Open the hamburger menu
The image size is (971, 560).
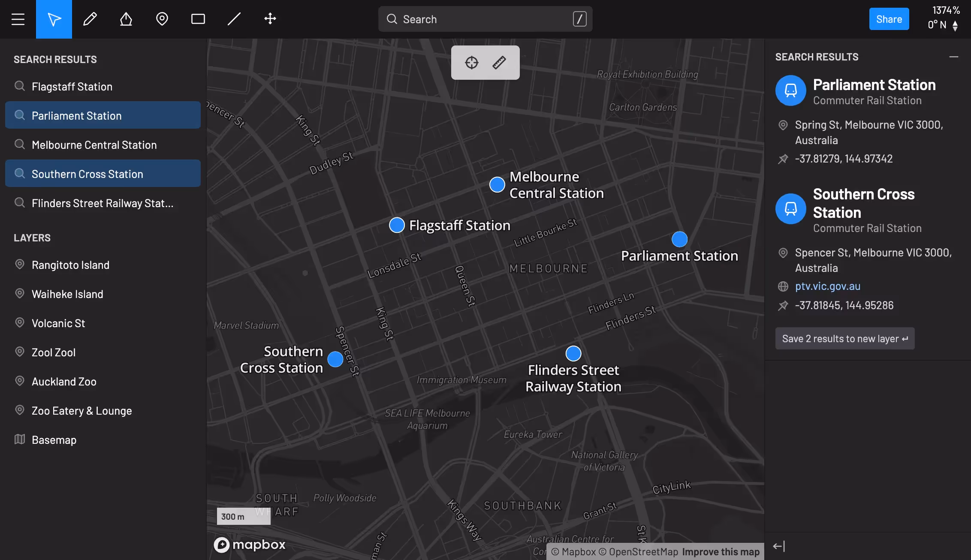pos(17,19)
